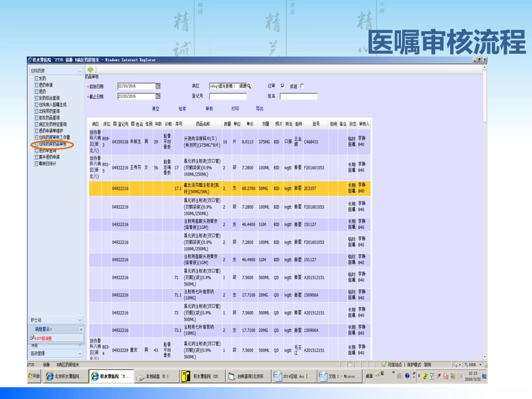Switch to the 本地磁盘 (D:) taskbar window
Screen dimensions: 532x399
point(156,376)
